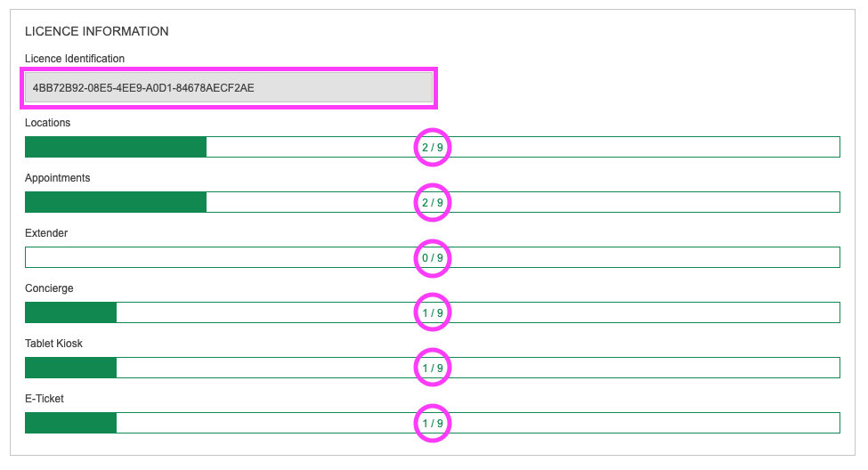868x470 pixels.
Task: Click the 2 / 9 count on Locations bar
Action: coord(433,148)
